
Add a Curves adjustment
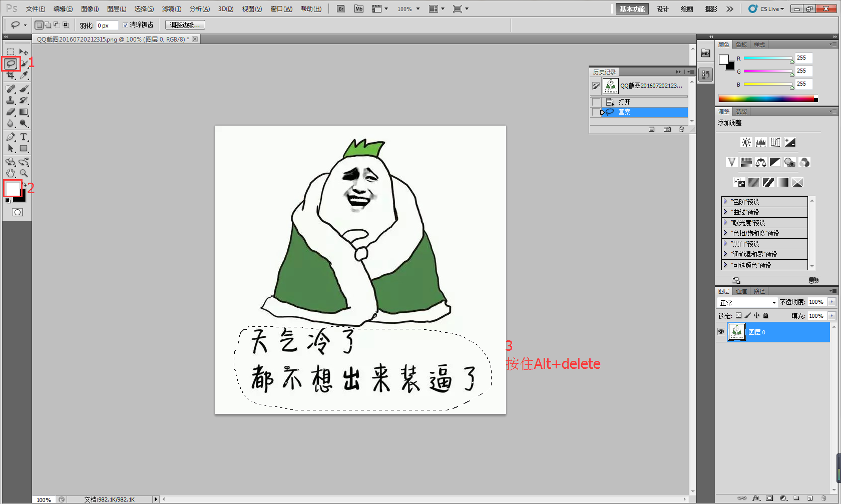(x=775, y=142)
